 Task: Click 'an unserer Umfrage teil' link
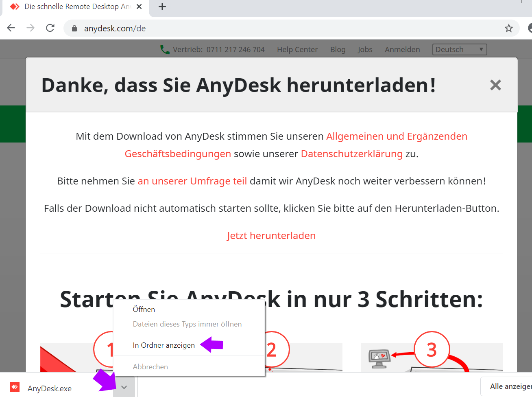pos(192,181)
